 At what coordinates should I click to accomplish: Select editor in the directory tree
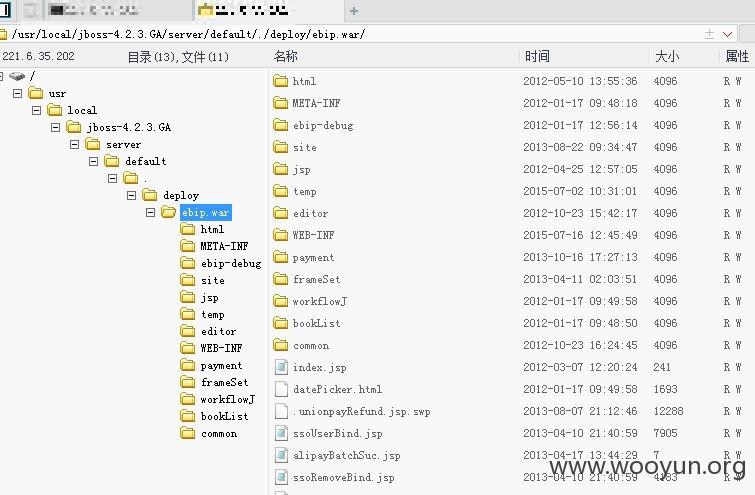click(x=219, y=331)
